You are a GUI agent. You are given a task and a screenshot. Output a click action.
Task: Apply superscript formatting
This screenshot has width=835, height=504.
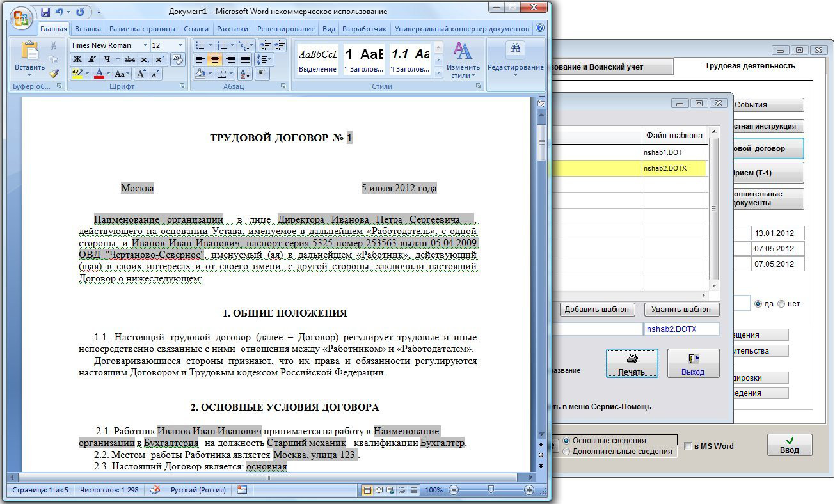[x=159, y=59]
